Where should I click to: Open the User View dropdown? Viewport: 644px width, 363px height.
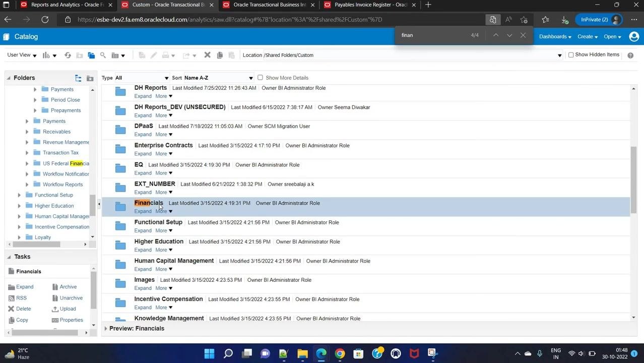[22, 55]
